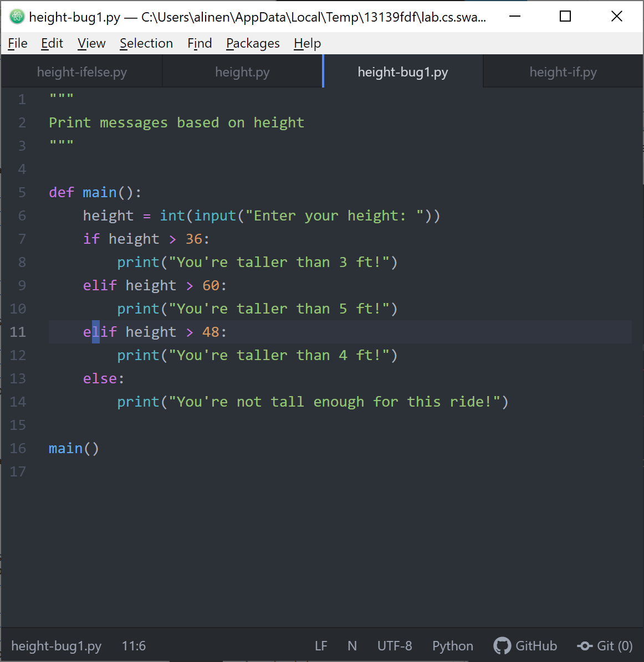
Task: Click the 'print' call on line 14
Action: [138, 402]
